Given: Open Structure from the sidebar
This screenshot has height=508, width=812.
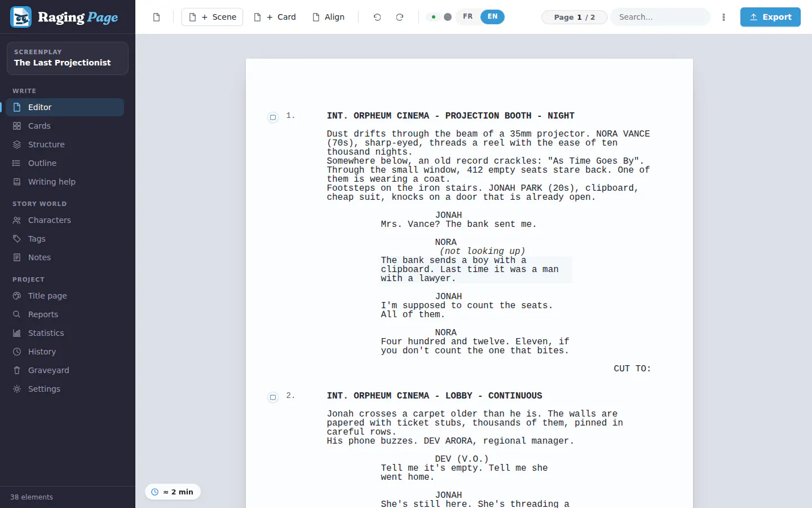Looking at the screenshot, I should click(65, 144).
